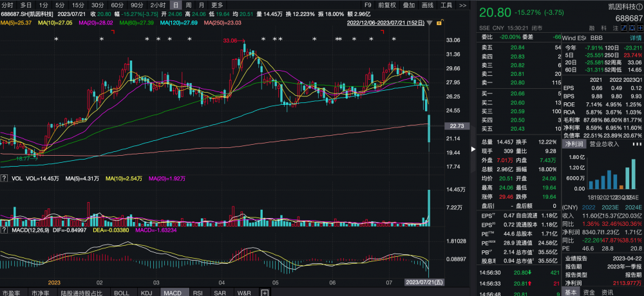Viewport: 644px width, 296px height.
Task: Switch to the 营业总收入 chart tab
Action: [x=604, y=144]
